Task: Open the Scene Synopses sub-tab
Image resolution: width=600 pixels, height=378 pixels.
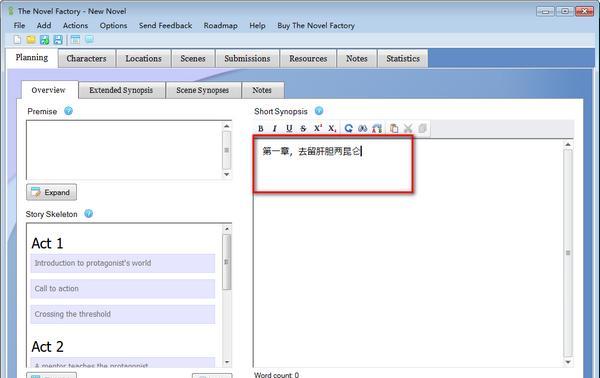Action: coord(202,90)
